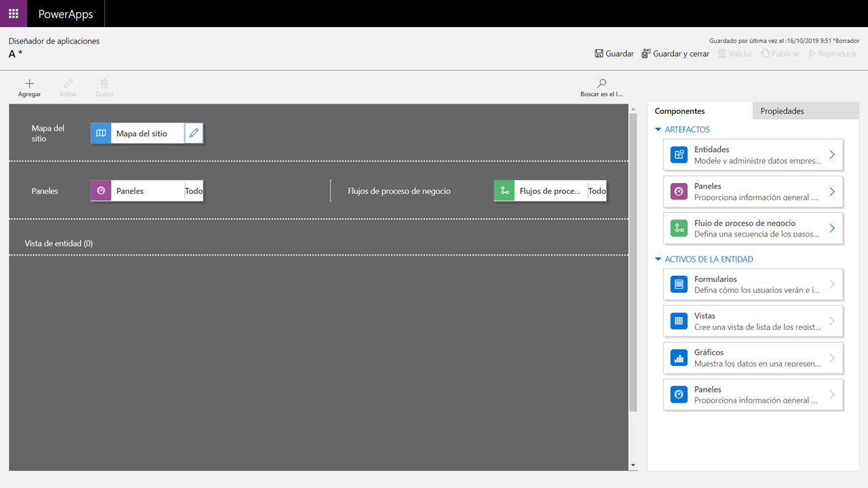Click the Formularios component icon
Image resolution: width=868 pixels, height=488 pixels.
pyautogui.click(x=679, y=285)
